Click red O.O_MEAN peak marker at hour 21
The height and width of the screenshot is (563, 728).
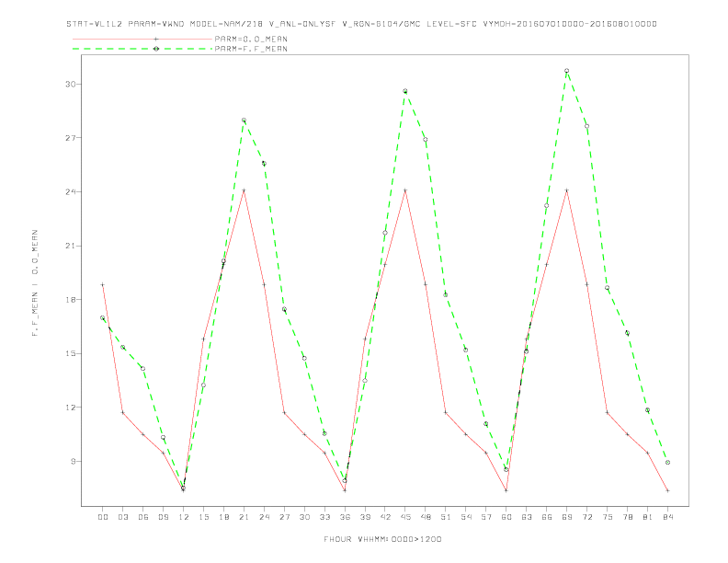[x=244, y=190]
